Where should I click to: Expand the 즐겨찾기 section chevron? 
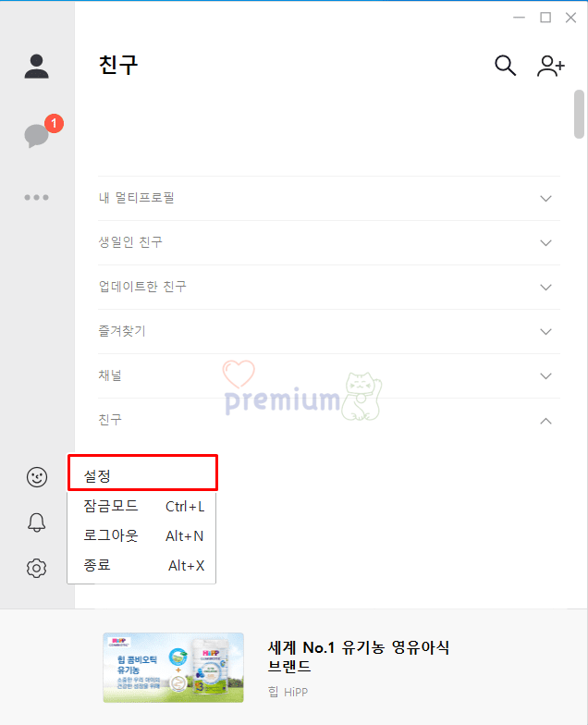click(x=545, y=331)
